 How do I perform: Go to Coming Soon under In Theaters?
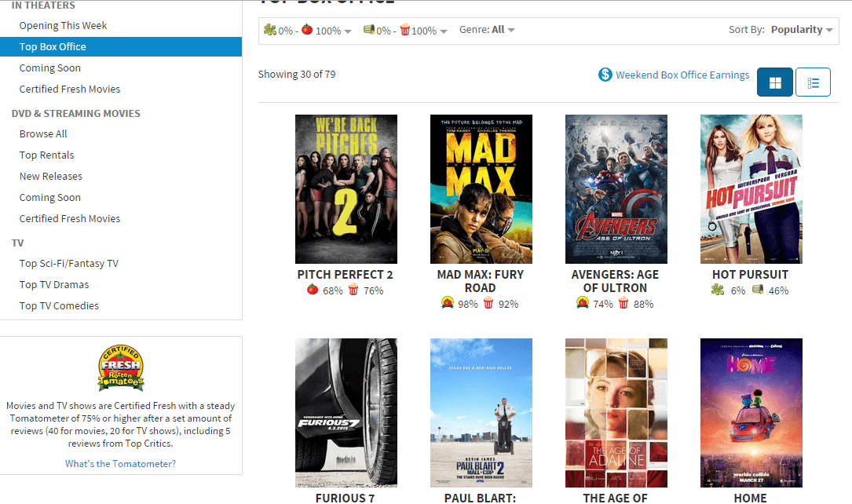pos(50,68)
